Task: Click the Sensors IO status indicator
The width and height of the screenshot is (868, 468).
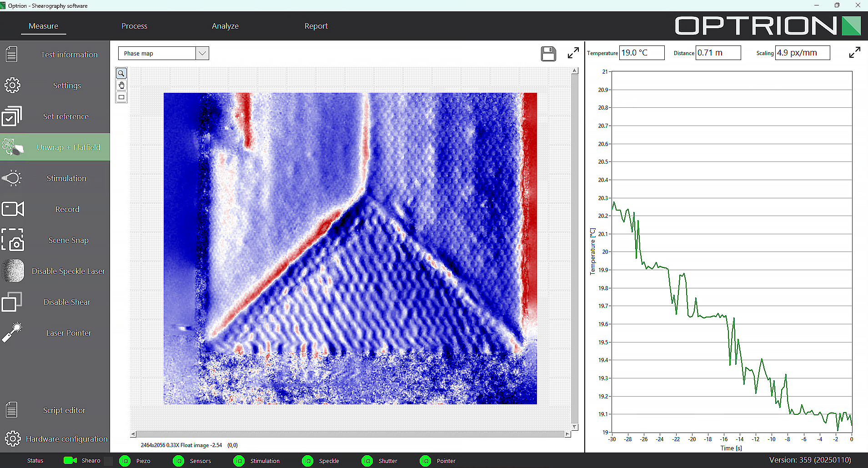Action: pyautogui.click(x=179, y=461)
